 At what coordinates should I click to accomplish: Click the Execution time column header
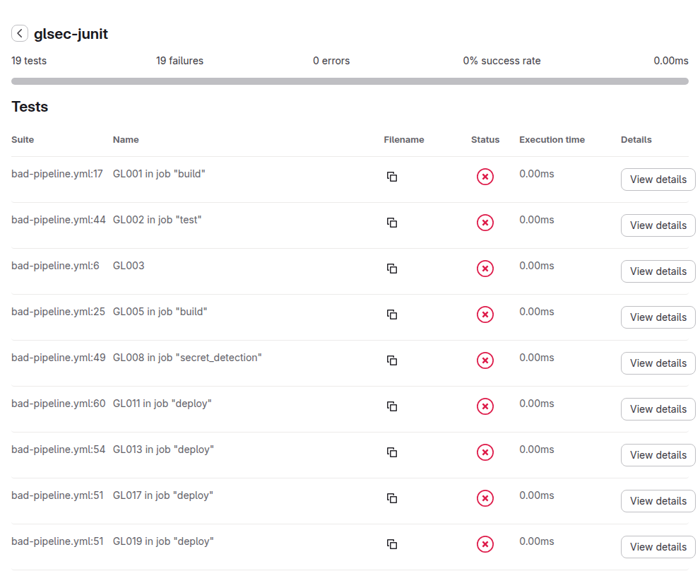552,140
